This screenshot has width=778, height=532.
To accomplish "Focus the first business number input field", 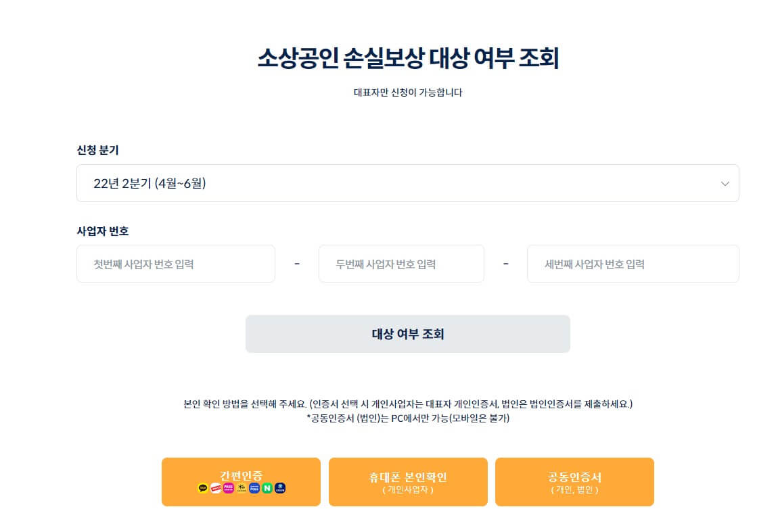I will pyautogui.click(x=176, y=264).
